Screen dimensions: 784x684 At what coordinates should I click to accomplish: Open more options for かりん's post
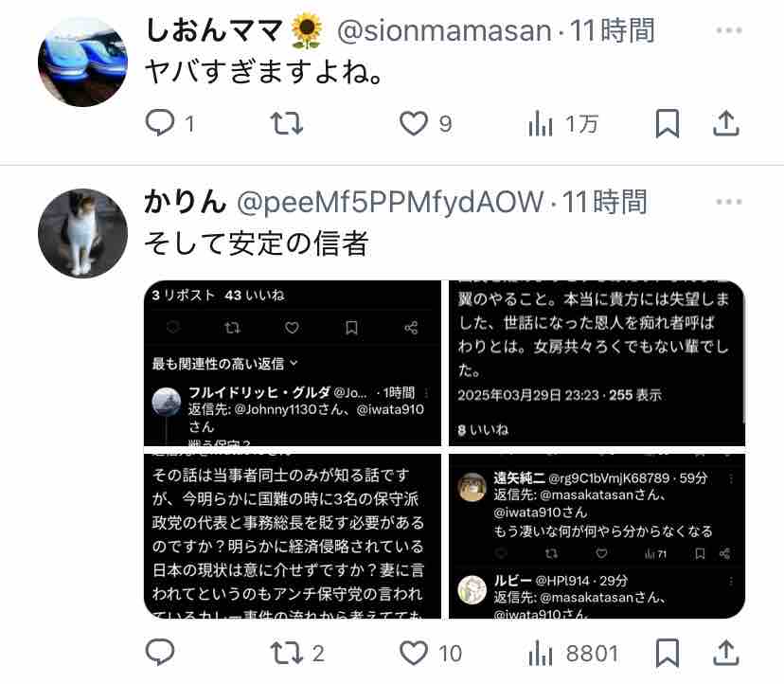pos(728,202)
